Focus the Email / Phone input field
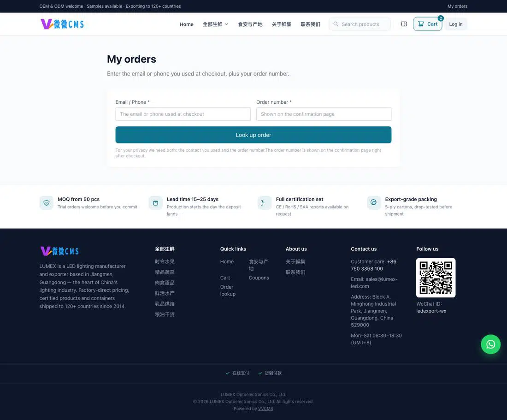 click(x=183, y=114)
